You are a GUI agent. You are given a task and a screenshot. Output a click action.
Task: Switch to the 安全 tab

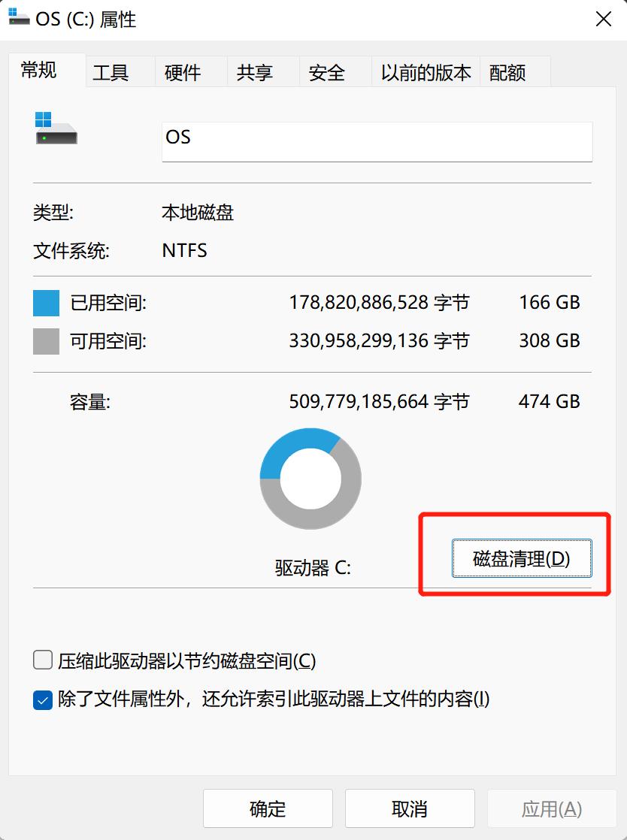pos(327,72)
